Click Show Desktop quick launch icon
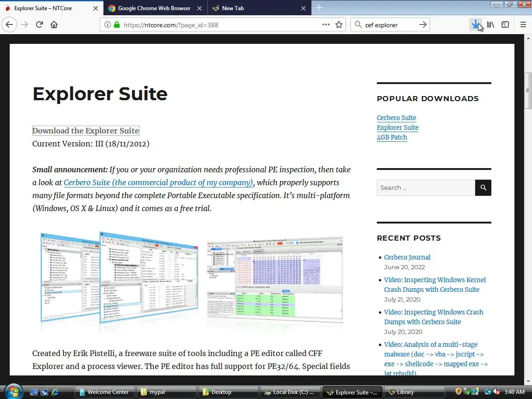This screenshot has height=399, width=532. [x=33, y=392]
